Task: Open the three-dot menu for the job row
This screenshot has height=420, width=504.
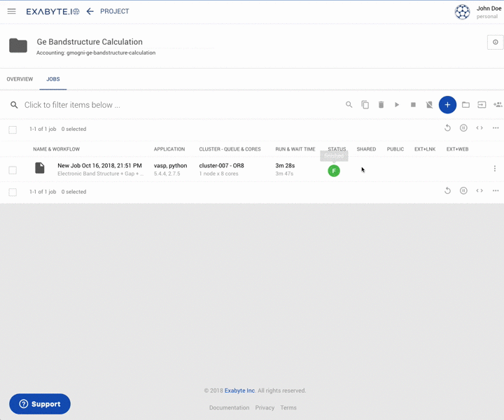Action: tap(494, 169)
